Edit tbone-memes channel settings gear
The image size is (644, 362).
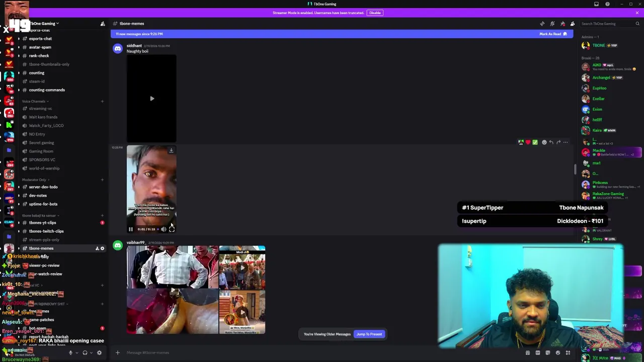click(x=102, y=248)
